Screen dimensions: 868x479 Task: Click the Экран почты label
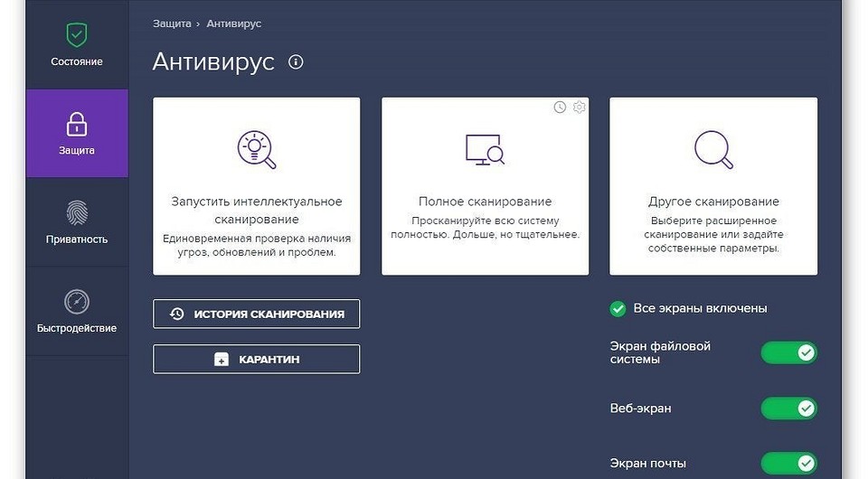point(647,464)
